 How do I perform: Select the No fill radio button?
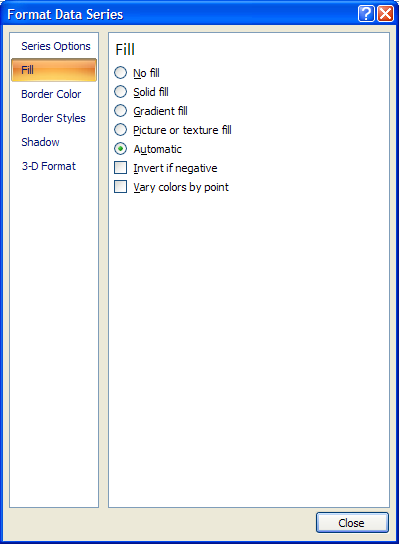point(120,73)
